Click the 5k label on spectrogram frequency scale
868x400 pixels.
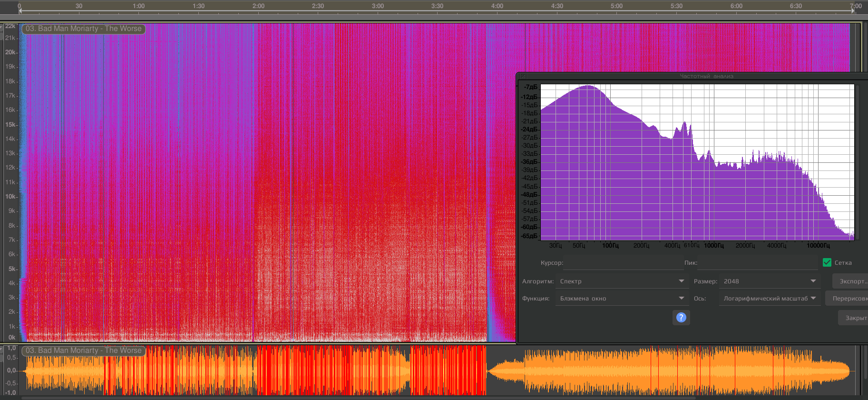point(12,269)
